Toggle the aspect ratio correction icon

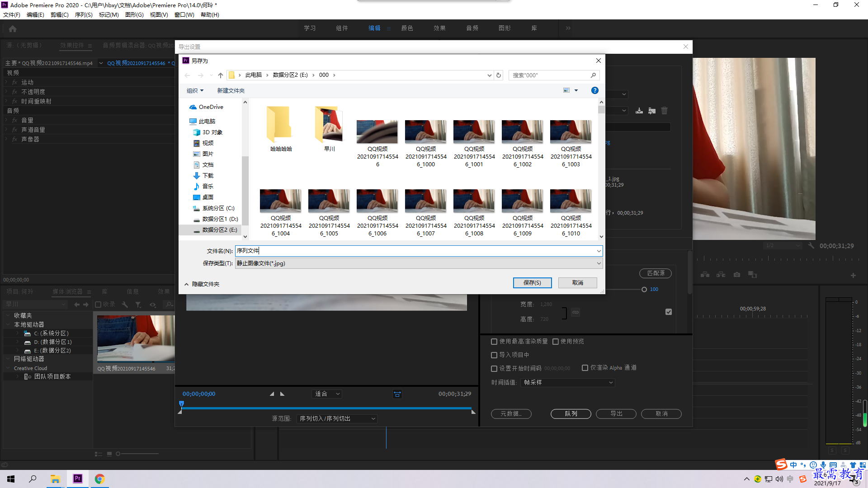tap(397, 394)
